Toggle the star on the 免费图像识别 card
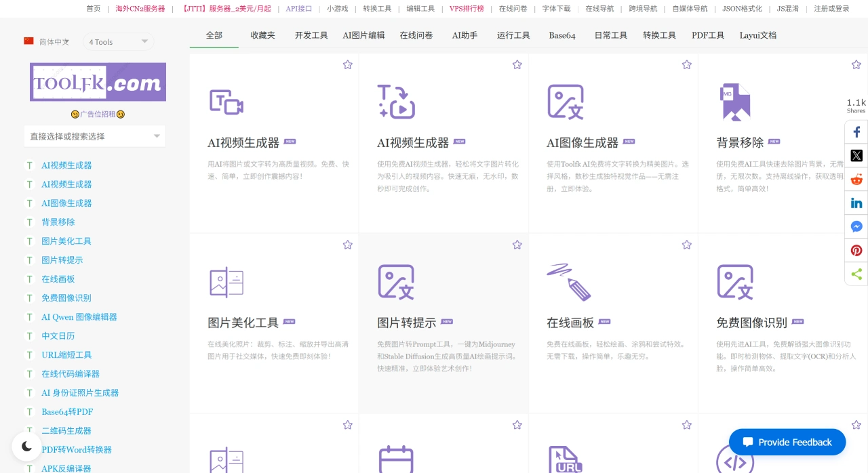This screenshot has height=473, width=868. point(856,245)
